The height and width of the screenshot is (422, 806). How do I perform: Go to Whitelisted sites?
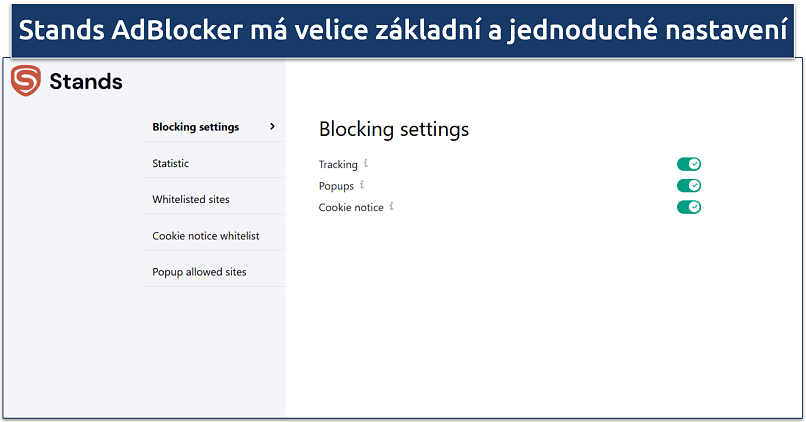(x=191, y=199)
